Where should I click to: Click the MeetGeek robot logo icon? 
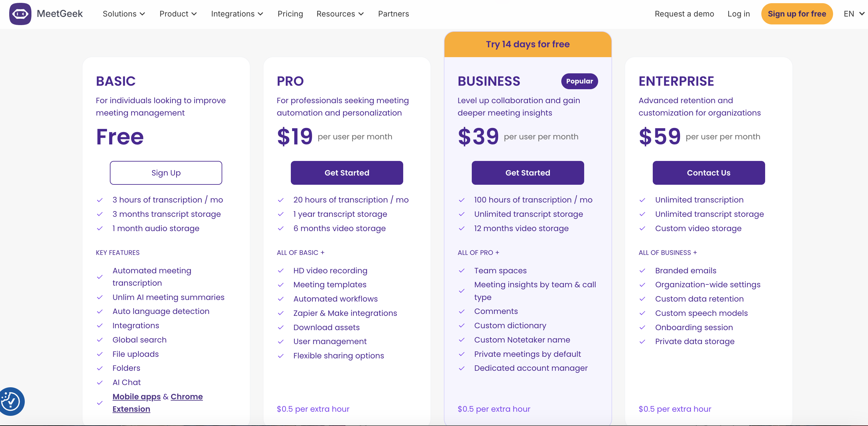pyautogui.click(x=20, y=14)
